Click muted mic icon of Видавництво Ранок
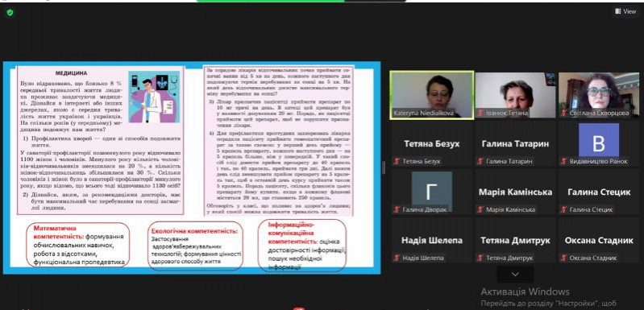This screenshot has width=644, height=310. pyautogui.click(x=563, y=161)
